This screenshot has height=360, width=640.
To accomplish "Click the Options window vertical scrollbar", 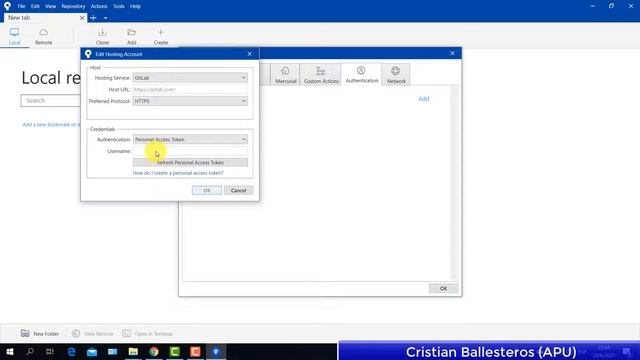I will 454,183.
